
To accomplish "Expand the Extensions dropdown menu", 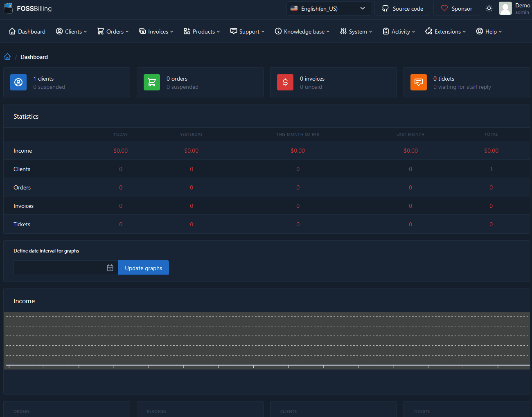I will pos(446,32).
